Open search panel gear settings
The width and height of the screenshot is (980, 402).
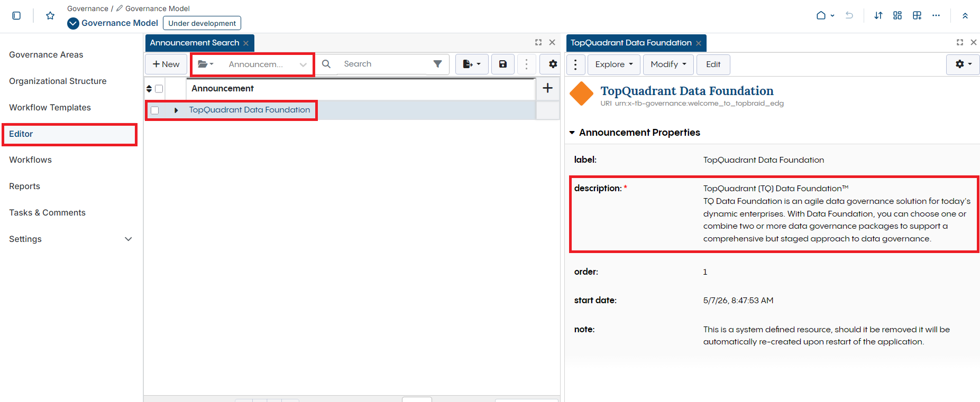tap(553, 64)
